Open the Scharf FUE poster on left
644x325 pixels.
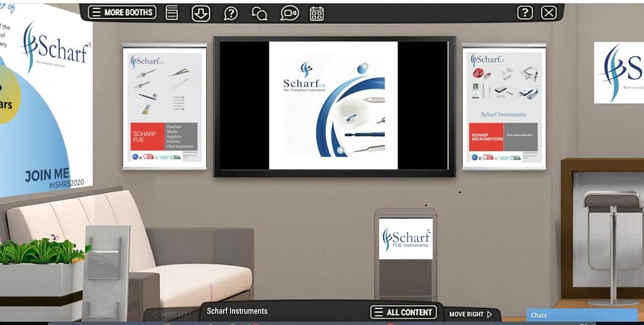tap(164, 106)
